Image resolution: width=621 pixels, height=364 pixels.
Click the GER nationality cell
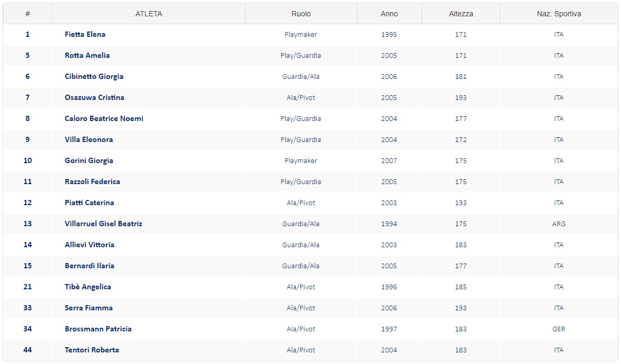(x=559, y=329)
